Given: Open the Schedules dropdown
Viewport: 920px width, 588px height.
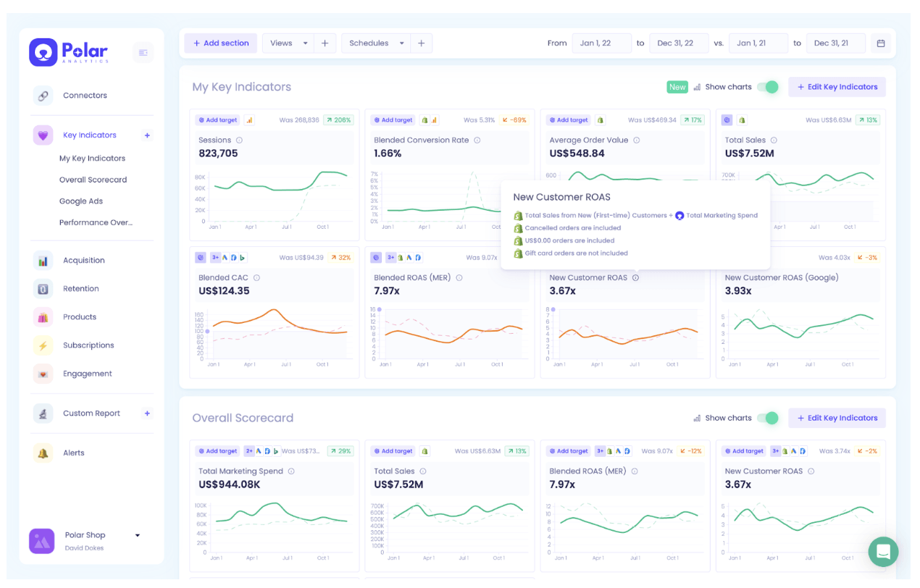Looking at the screenshot, I should (x=376, y=43).
